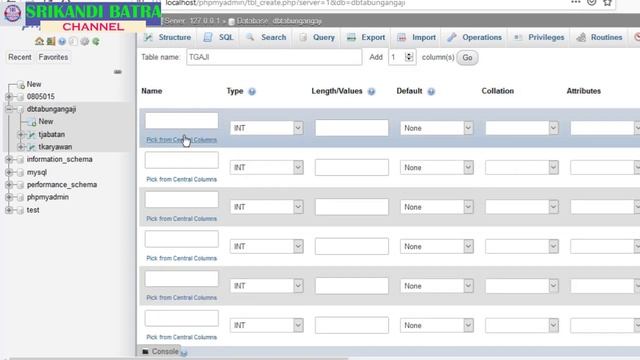Image resolution: width=640 pixels, height=360 pixels.
Task: Click New under dbtabungangaji
Action: (46, 122)
